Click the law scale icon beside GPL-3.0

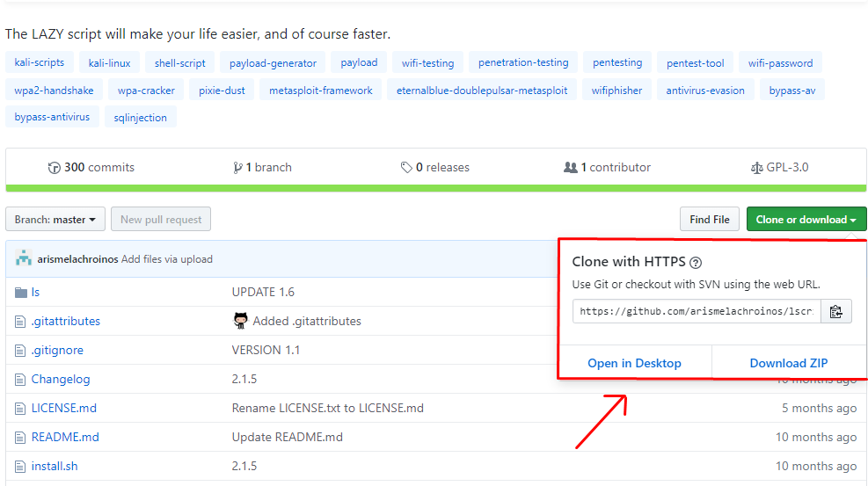point(756,168)
